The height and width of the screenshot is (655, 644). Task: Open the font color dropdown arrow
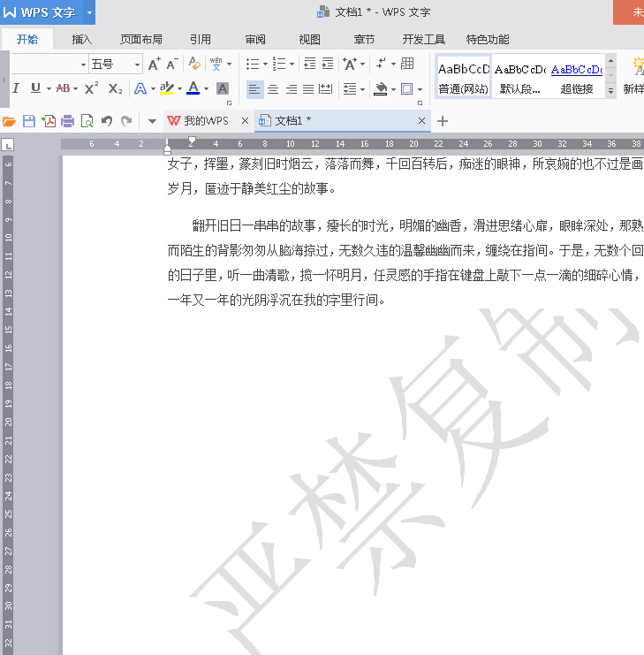click(206, 88)
